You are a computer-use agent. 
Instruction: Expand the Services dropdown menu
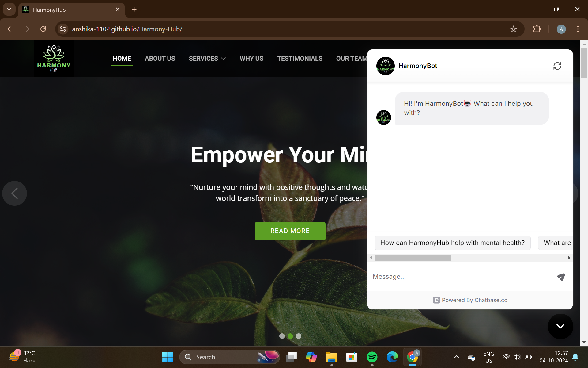(207, 59)
